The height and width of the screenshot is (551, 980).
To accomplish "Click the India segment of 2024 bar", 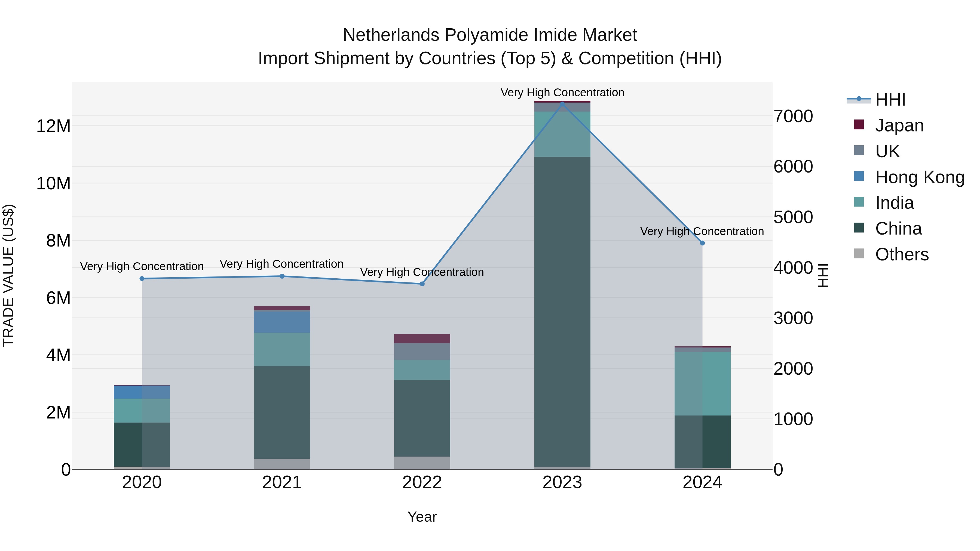I will (702, 384).
